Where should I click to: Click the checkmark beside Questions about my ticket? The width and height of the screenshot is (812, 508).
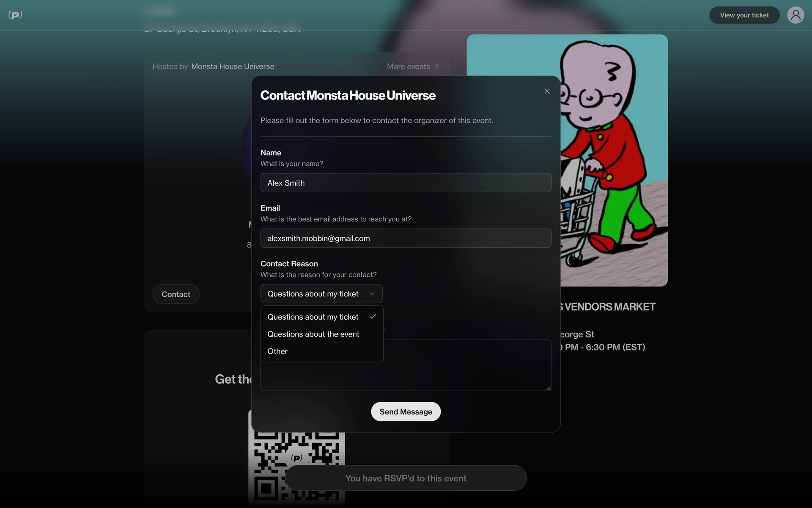[373, 317]
